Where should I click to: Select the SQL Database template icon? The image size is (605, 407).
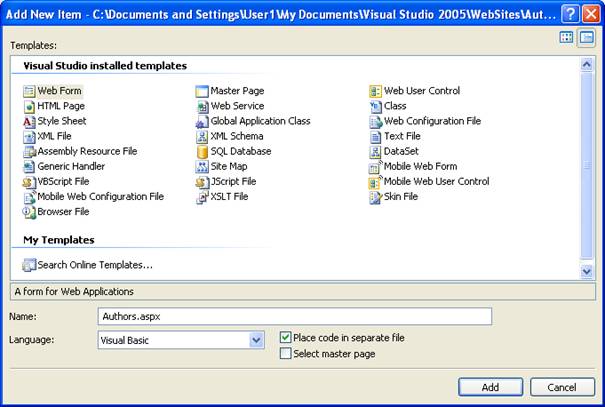(x=202, y=152)
